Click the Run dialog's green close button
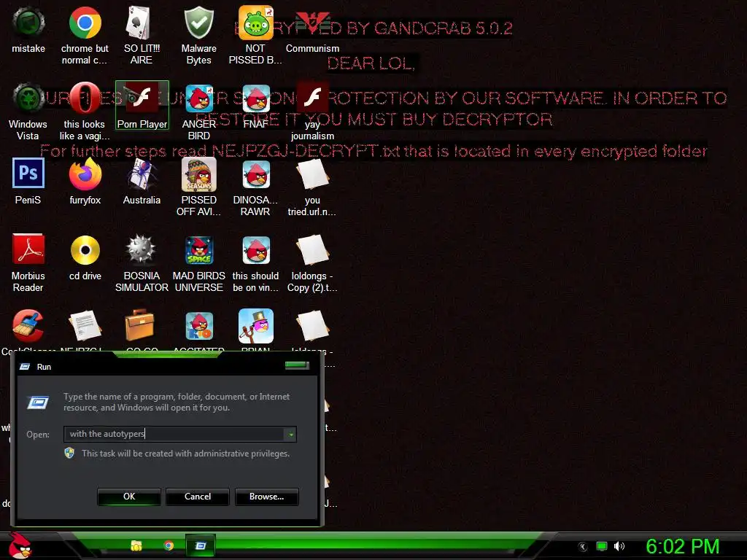The width and height of the screenshot is (747, 560). 297,365
